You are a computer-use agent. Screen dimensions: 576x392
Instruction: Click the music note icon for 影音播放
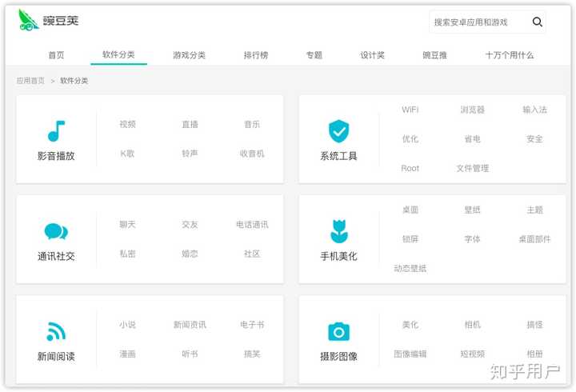pyautogui.click(x=56, y=130)
